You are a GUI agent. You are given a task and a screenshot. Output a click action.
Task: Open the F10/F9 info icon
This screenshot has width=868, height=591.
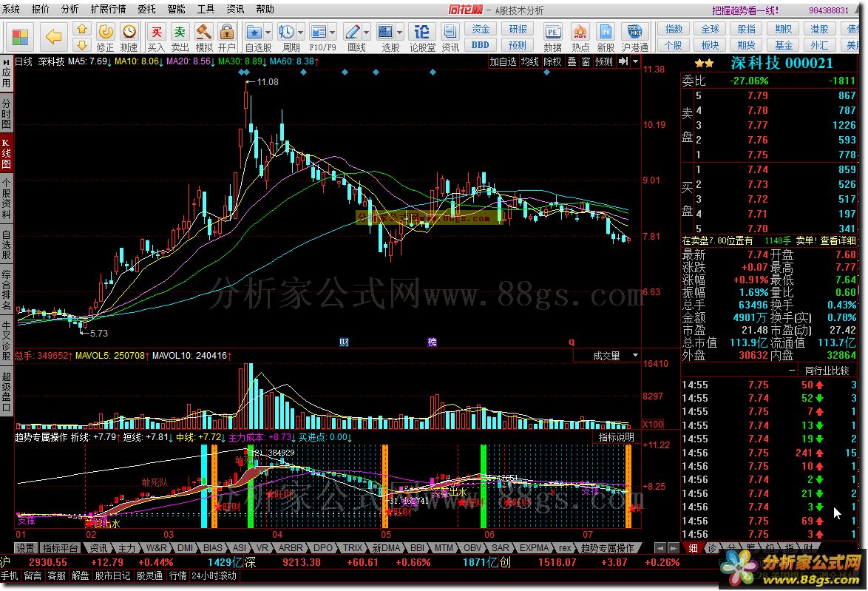click(x=319, y=32)
